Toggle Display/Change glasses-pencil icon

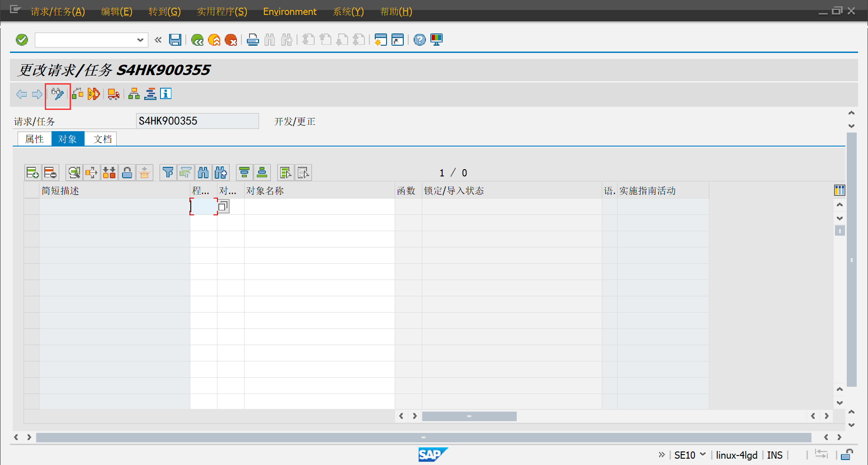(57, 94)
